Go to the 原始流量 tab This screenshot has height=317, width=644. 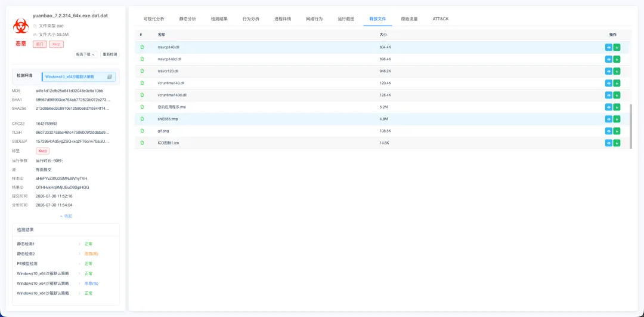409,19
